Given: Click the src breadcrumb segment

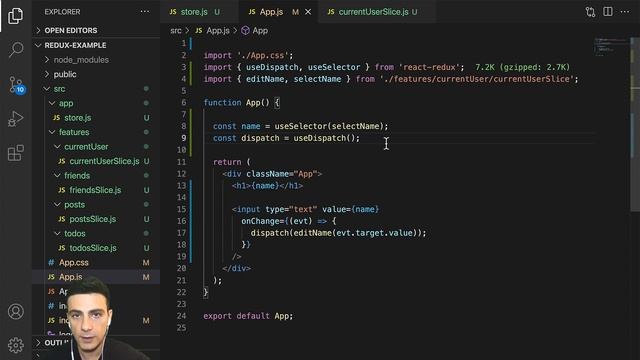Looking at the screenshot, I should click(176, 31).
